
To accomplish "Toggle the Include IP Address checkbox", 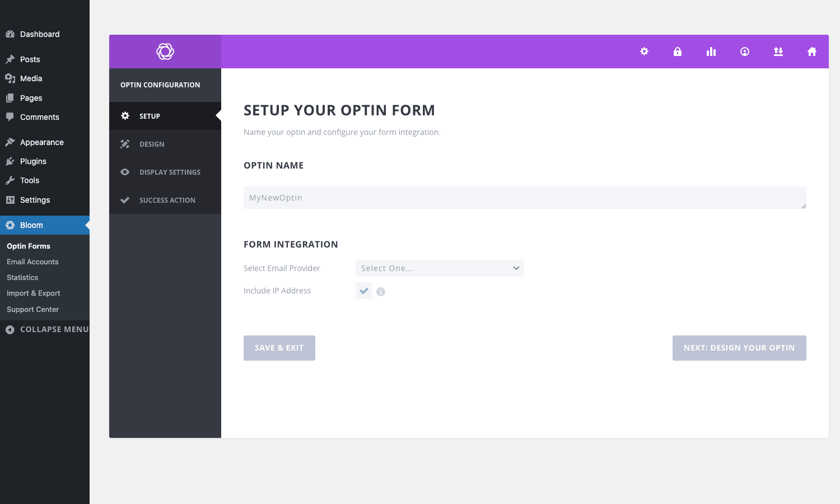I will (x=364, y=291).
